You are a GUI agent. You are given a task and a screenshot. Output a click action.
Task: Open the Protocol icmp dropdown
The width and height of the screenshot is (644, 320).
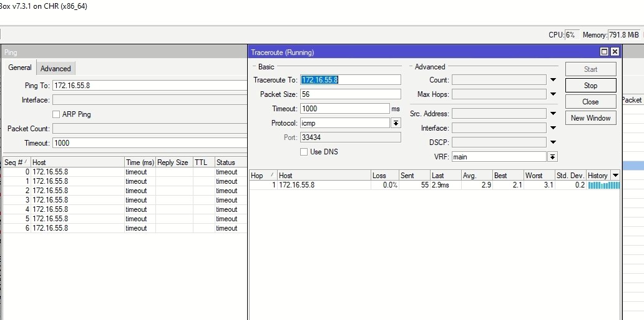pyautogui.click(x=396, y=123)
